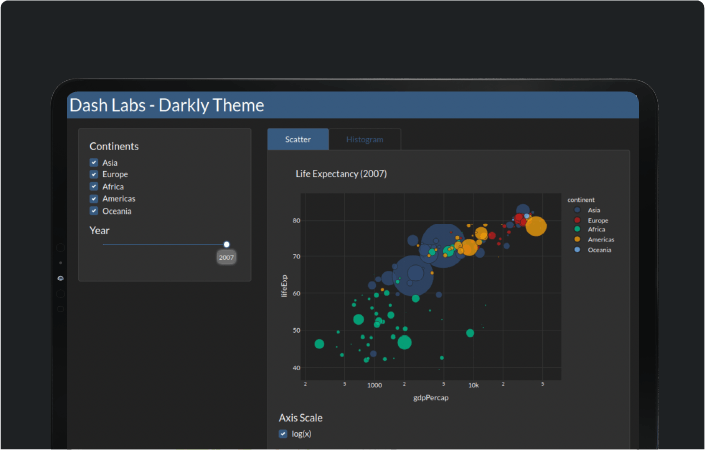This screenshot has height=450, width=705.
Task: Click the Asia legend color marker
Action: [578, 210]
